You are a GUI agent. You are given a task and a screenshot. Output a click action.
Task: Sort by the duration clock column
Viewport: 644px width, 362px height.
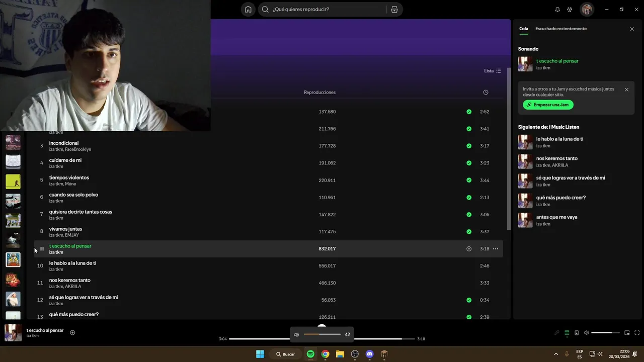486,92
